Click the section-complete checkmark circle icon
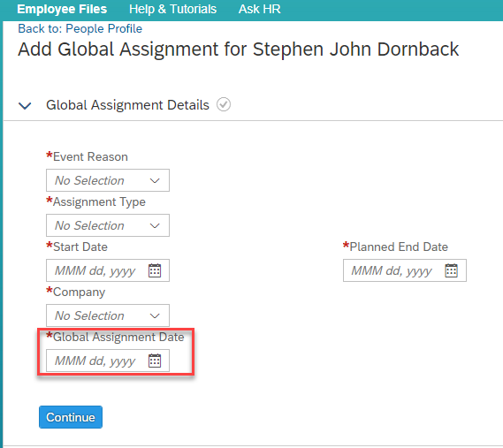 pyautogui.click(x=224, y=104)
